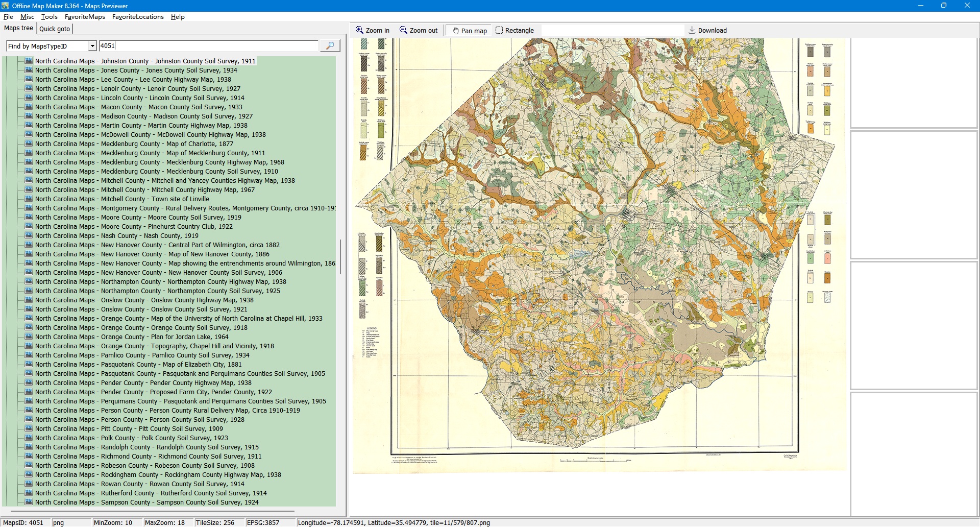980x527 pixels.
Task: Select Johnston County Soil Survey, 1911
Action: tap(145, 61)
